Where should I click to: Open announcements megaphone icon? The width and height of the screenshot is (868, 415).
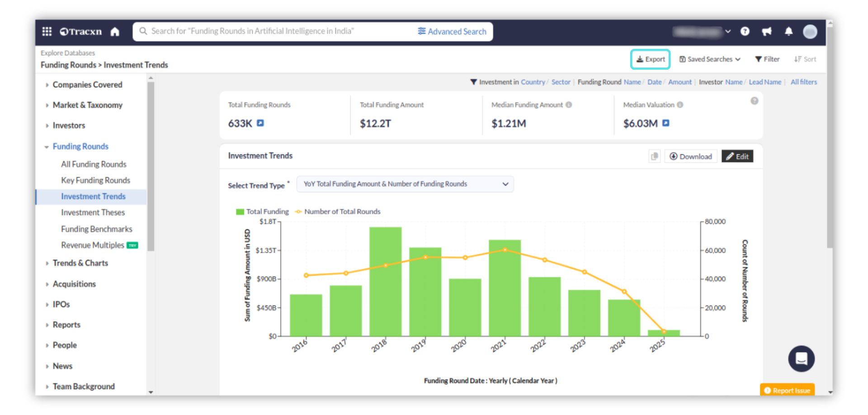(767, 31)
